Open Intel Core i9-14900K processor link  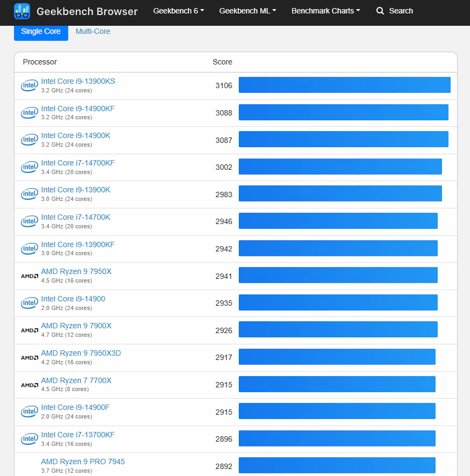click(x=76, y=136)
